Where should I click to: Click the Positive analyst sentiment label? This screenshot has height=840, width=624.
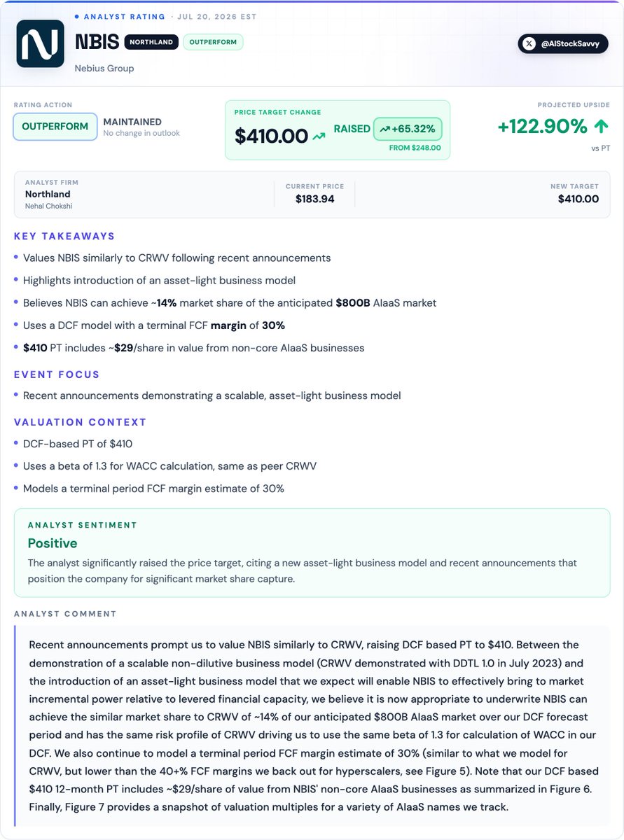pos(53,543)
